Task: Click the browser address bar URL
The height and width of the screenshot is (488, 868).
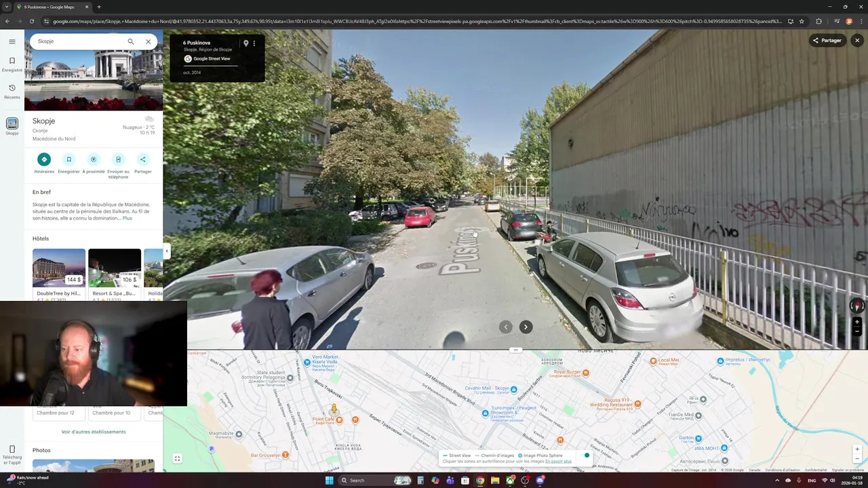Action: pyautogui.click(x=417, y=21)
